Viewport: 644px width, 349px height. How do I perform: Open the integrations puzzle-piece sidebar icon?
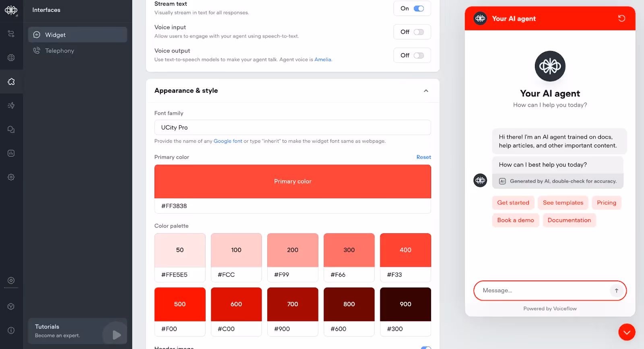pyautogui.click(x=11, y=82)
